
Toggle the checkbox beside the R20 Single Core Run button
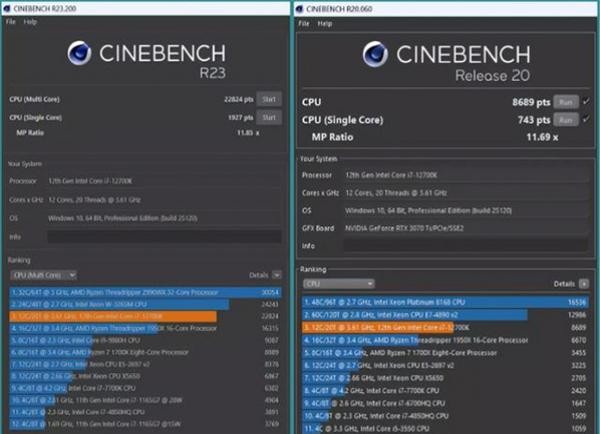586,119
